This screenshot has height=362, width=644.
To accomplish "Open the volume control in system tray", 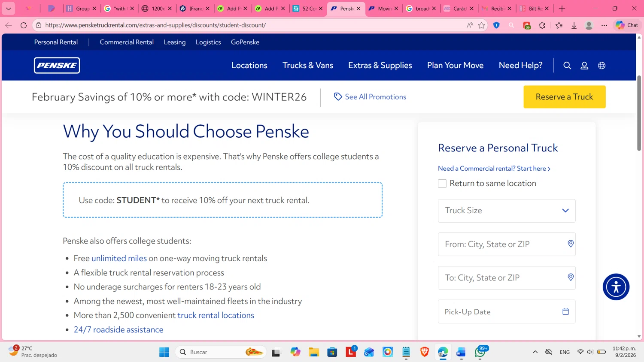I will (x=590, y=352).
